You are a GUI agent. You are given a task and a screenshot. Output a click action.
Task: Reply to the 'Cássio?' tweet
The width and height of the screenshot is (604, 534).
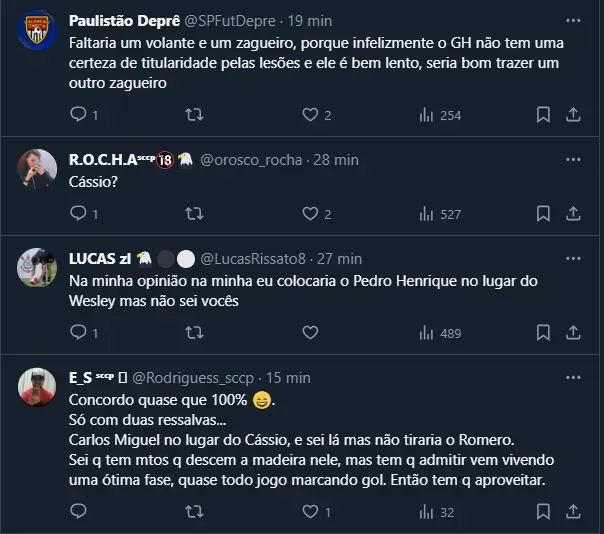pyautogui.click(x=78, y=213)
